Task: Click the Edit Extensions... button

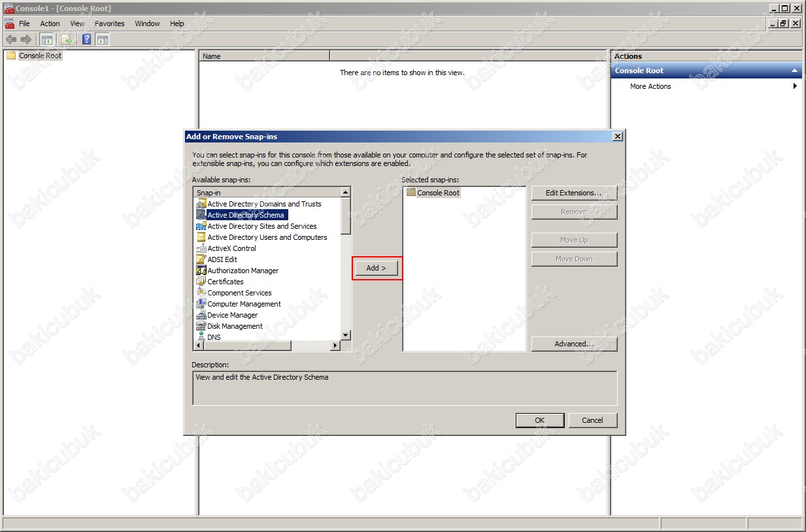Action: [574, 193]
